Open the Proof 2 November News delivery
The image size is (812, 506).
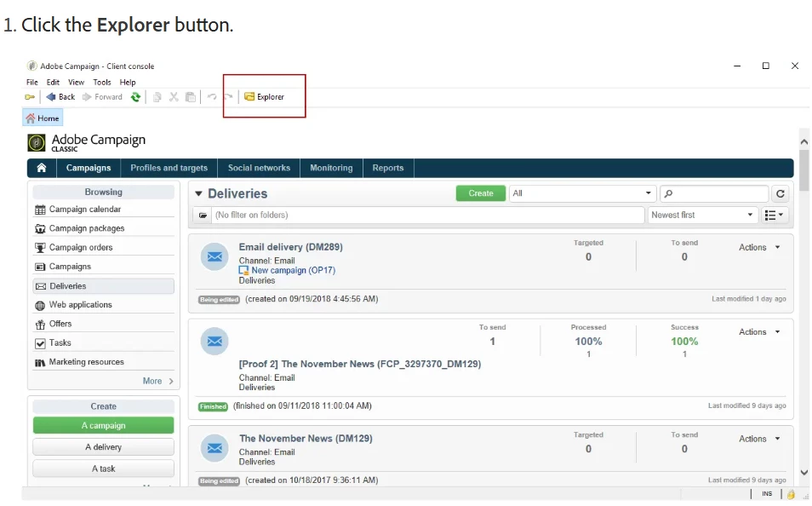tap(359, 364)
